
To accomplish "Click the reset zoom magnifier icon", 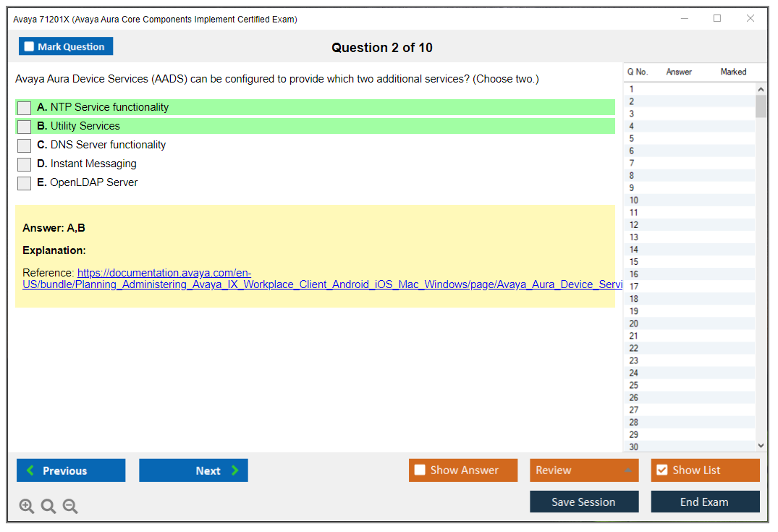I will (48, 507).
